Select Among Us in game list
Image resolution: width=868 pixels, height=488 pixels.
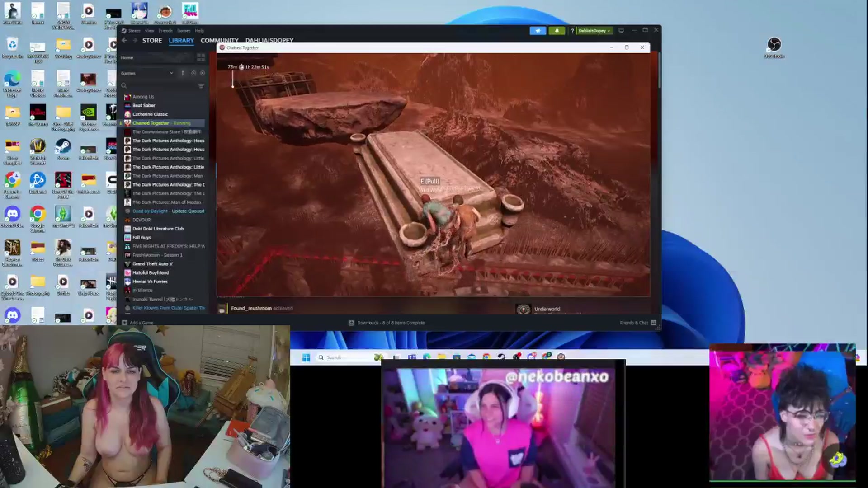143,97
